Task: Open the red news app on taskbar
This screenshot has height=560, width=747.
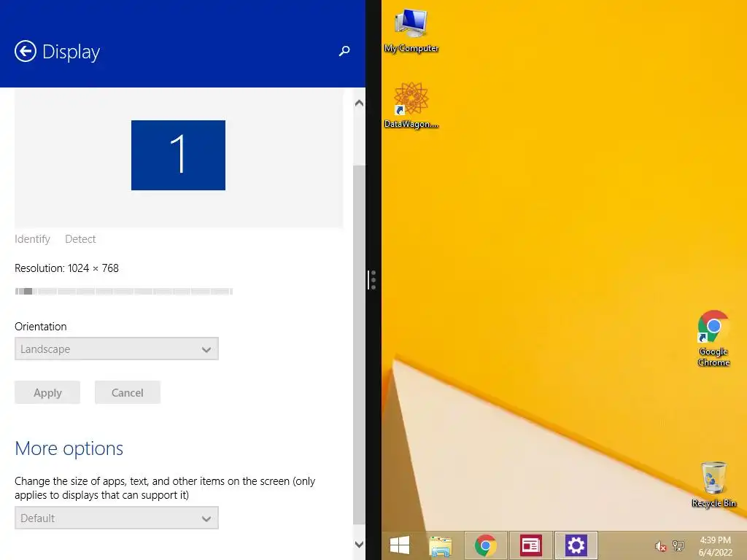Action: click(x=531, y=545)
